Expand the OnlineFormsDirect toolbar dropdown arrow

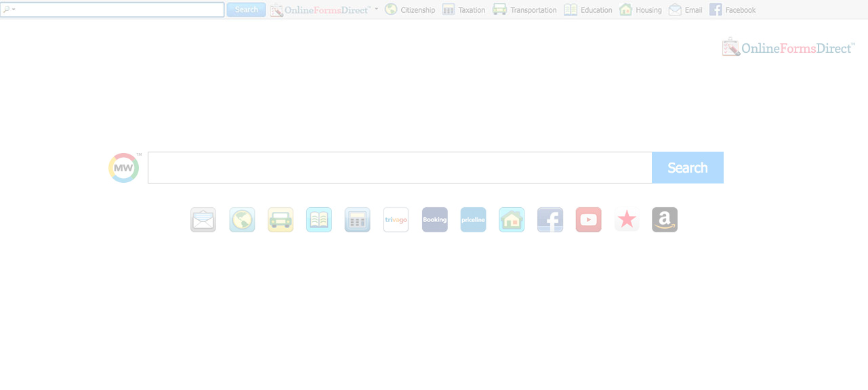click(x=377, y=9)
